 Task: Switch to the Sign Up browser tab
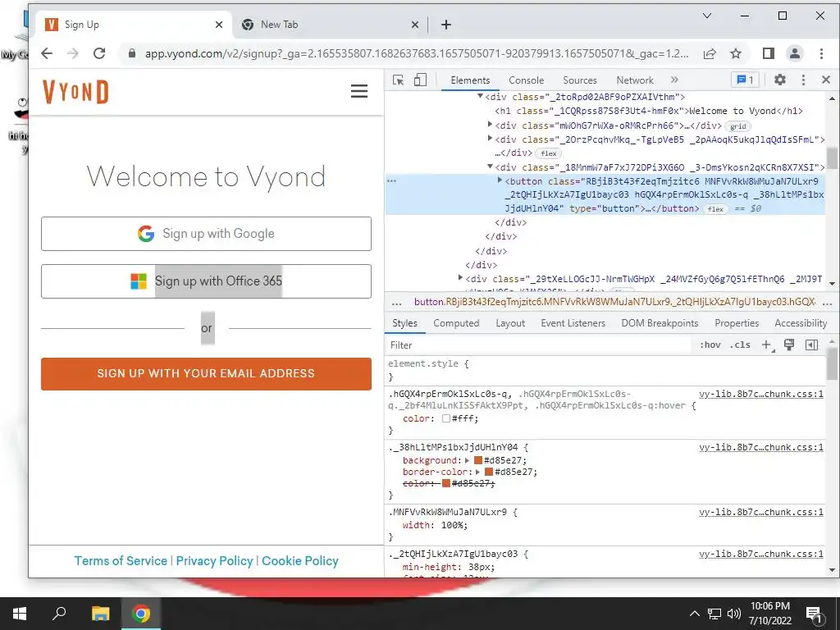click(134, 25)
